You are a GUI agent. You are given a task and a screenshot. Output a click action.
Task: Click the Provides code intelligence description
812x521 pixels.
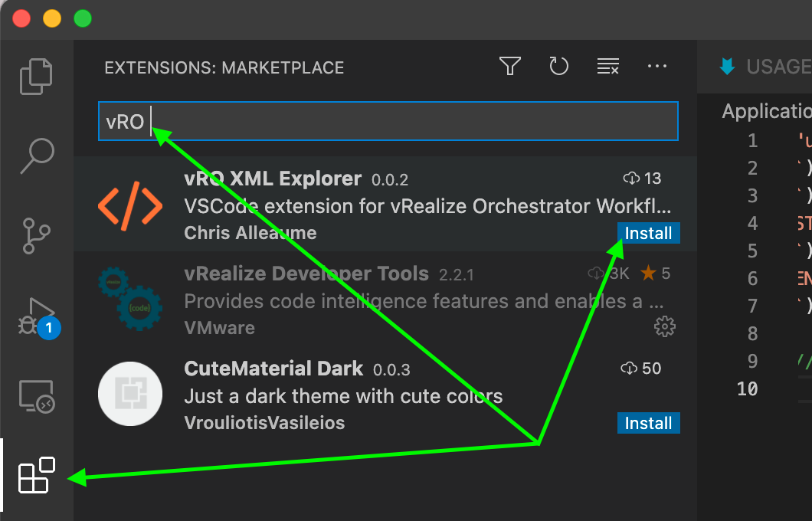tap(424, 301)
